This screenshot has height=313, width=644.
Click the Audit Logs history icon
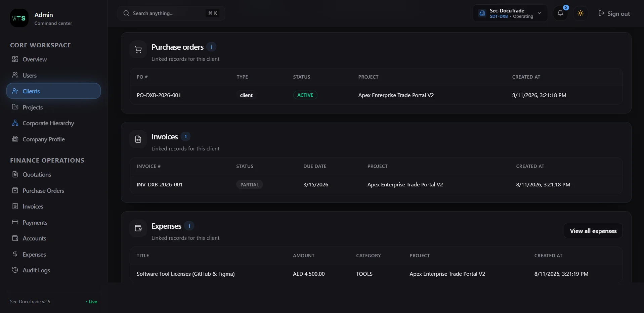click(15, 270)
